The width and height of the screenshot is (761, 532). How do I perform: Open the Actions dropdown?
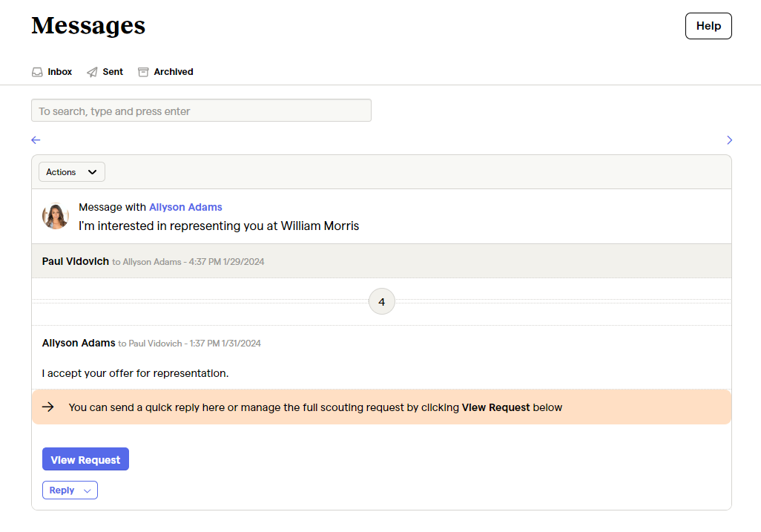tap(72, 172)
